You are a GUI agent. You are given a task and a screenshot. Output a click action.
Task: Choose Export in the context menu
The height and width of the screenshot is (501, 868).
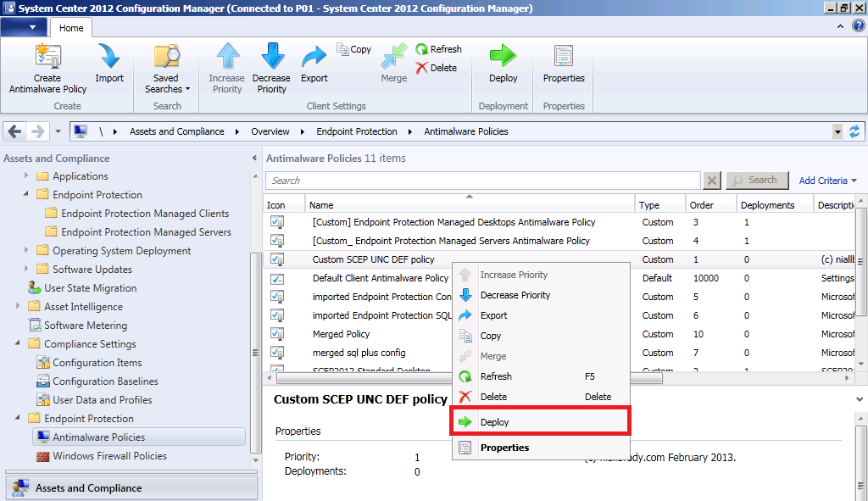(541, 315)
